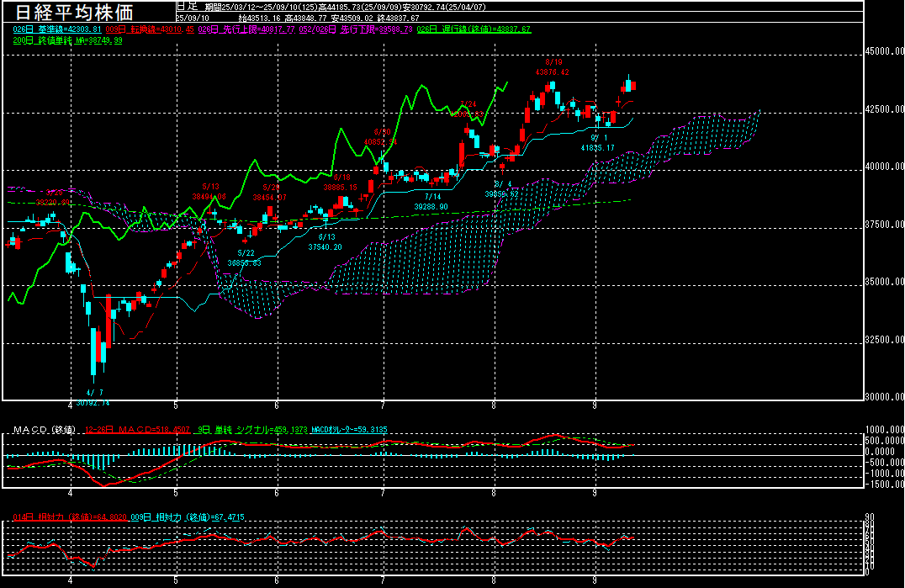Viewport: 905px width, 588px height.
Task: Click the 052/026日 先行下限=39588.73 legend entry
Action: [x=356, y=29]
